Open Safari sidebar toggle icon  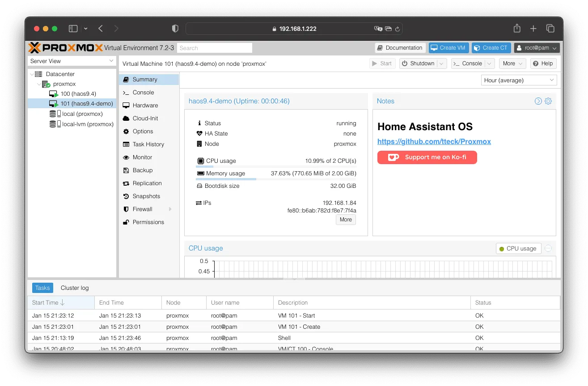(73, 29)
